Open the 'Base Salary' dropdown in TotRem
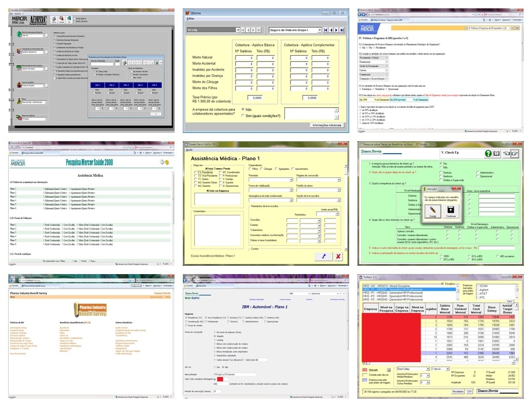 click(x=427, y=369)
